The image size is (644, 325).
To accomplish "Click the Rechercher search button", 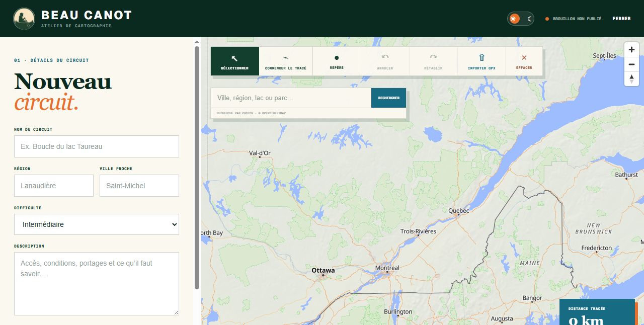I will click(x=388, y=98).
